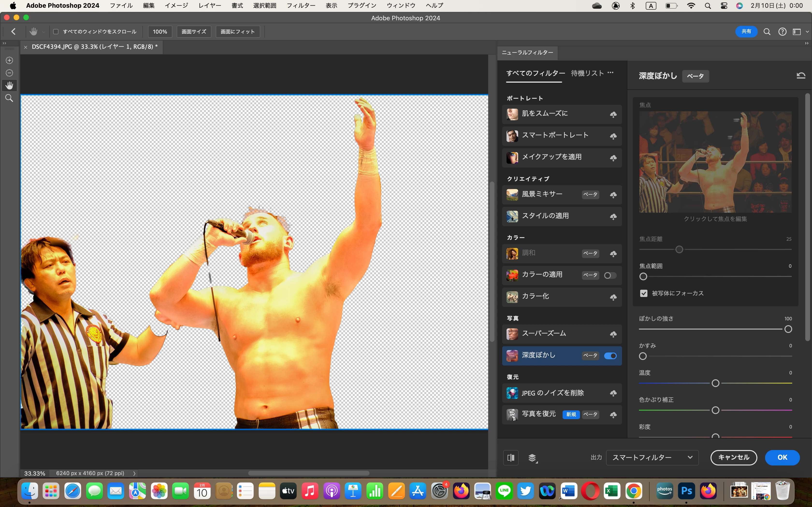Image resolution: width=812 pixels, height=507 pixels.
Task: Select the Zoom magnifier tool
Action: [9, 98]
